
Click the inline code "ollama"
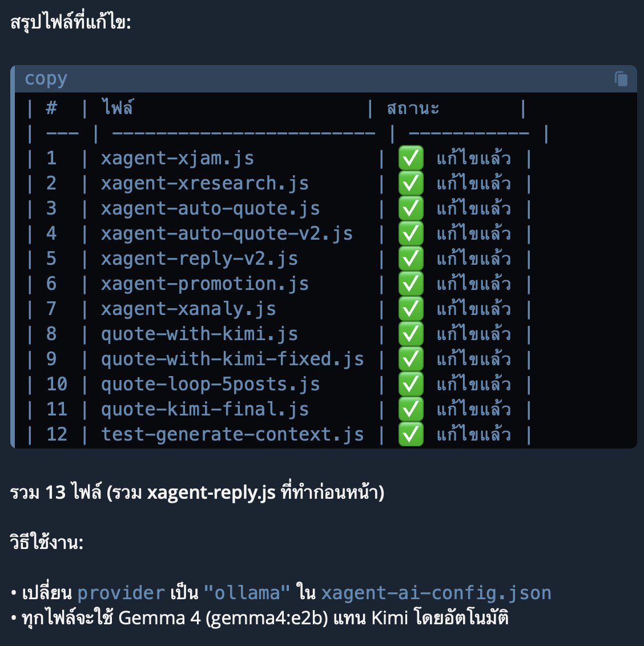pos(247,593)
